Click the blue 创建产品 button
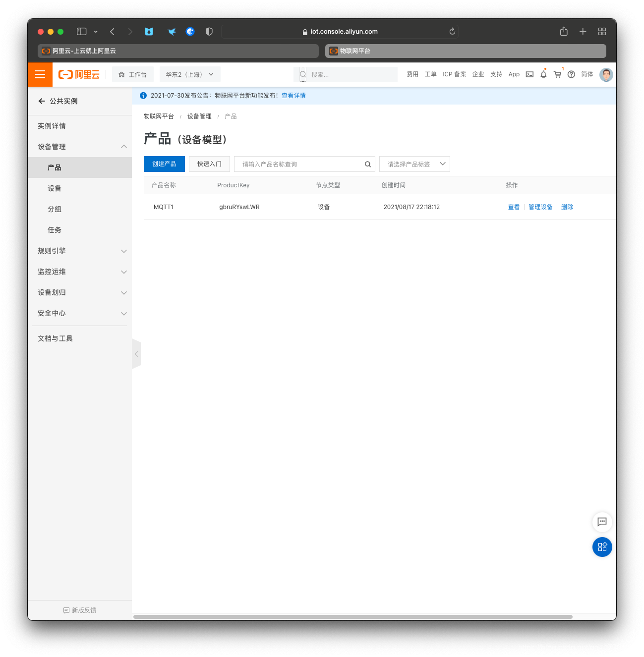The width and height of the screenshot is (644, 657). (x=164, y=164)
